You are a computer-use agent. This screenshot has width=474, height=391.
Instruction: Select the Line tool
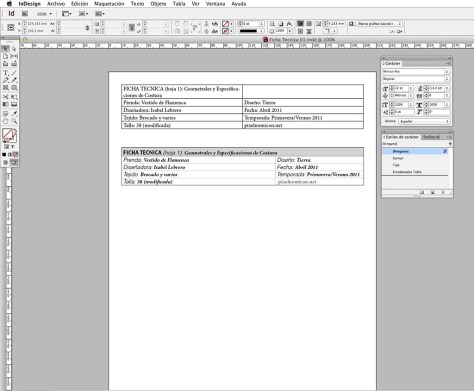(x=14, y=73)
